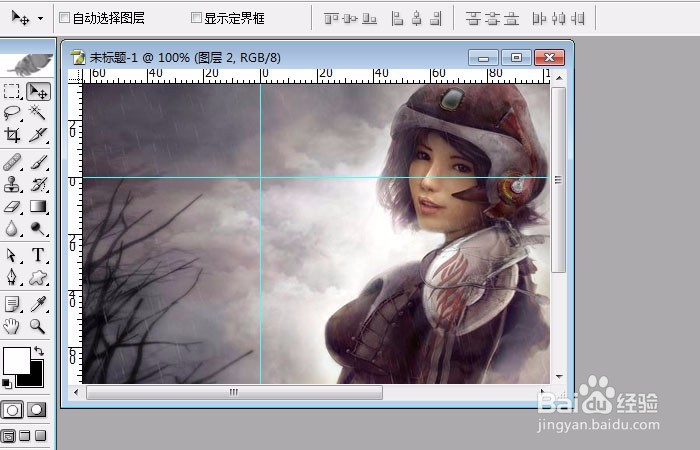Click the ruler origin corner box
700x450 pixels.
[x=75, y=76]
